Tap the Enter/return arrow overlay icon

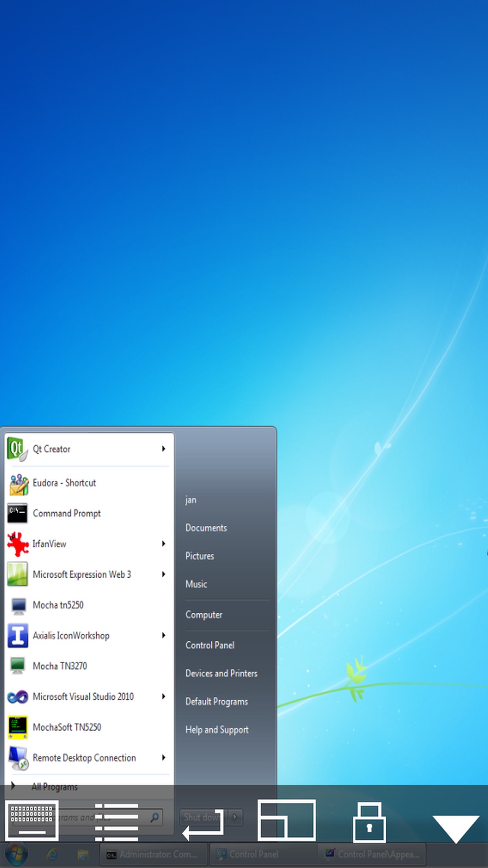(x=203, y=824)
